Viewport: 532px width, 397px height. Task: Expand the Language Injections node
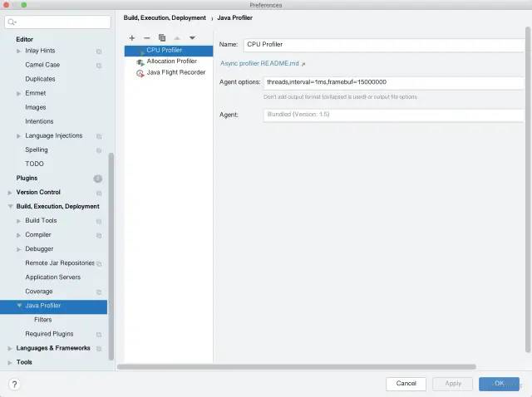[x=18, y=136]
